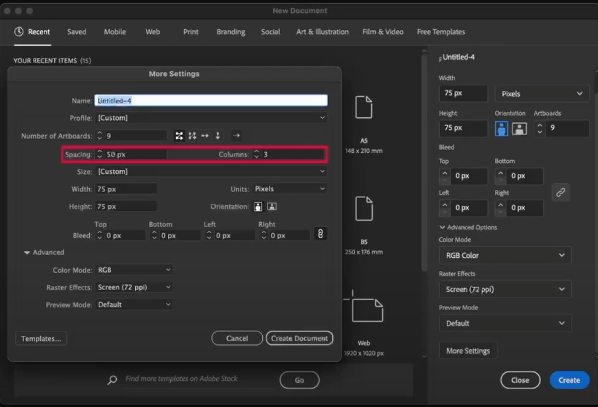Toggle the bleed link chain in More Settings
The image size is (598, 407).
pyautogui.click(x=320, y=233)
